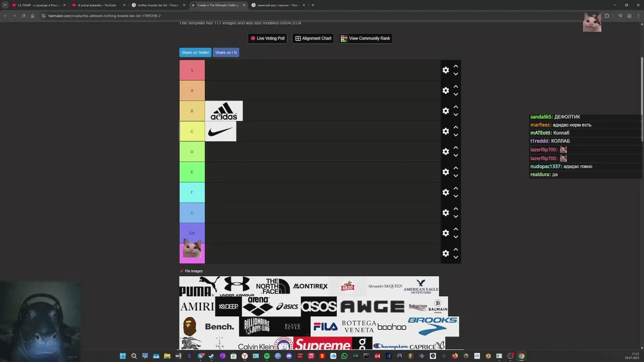Select the Under Armour logo image
The height and width of the screenshot is (362, 644).
(x=236, y=286)
